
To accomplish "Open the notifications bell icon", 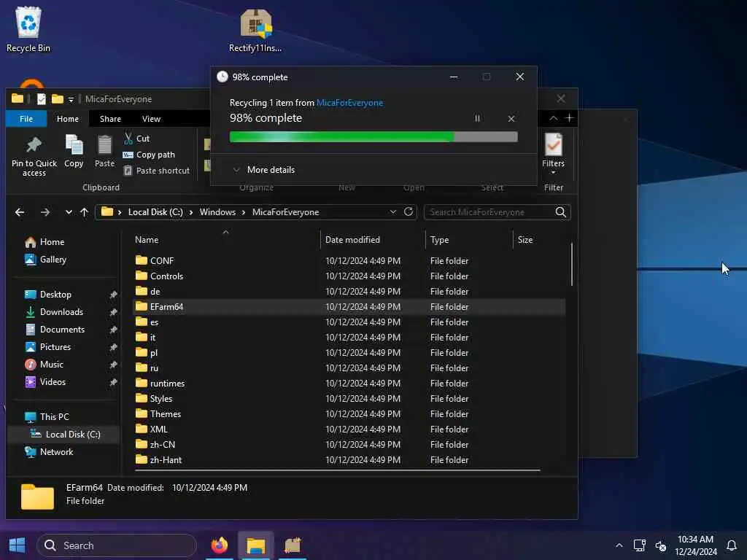I will (732, 545).
